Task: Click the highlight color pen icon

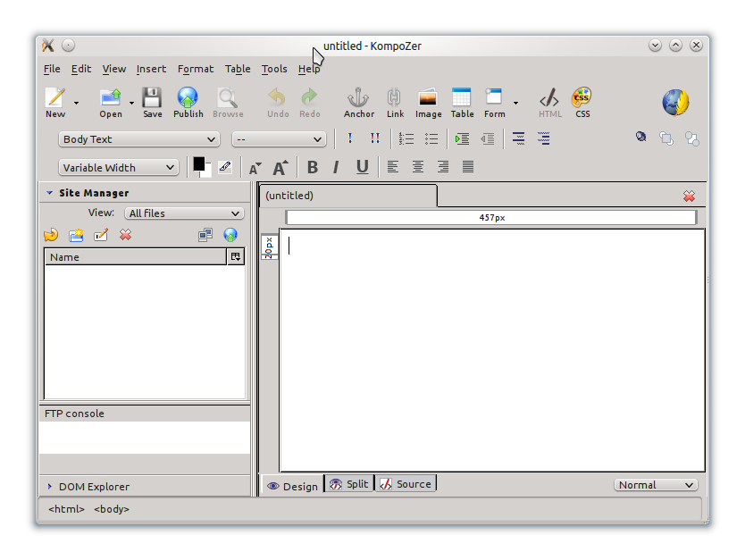Action: point(225,167)
